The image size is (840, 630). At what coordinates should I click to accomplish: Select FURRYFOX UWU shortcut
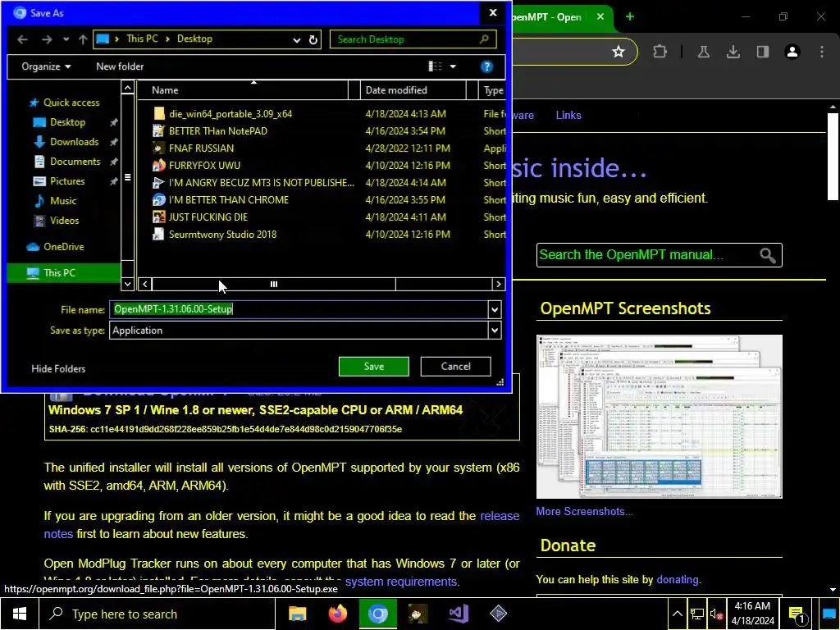click(204, 165)
